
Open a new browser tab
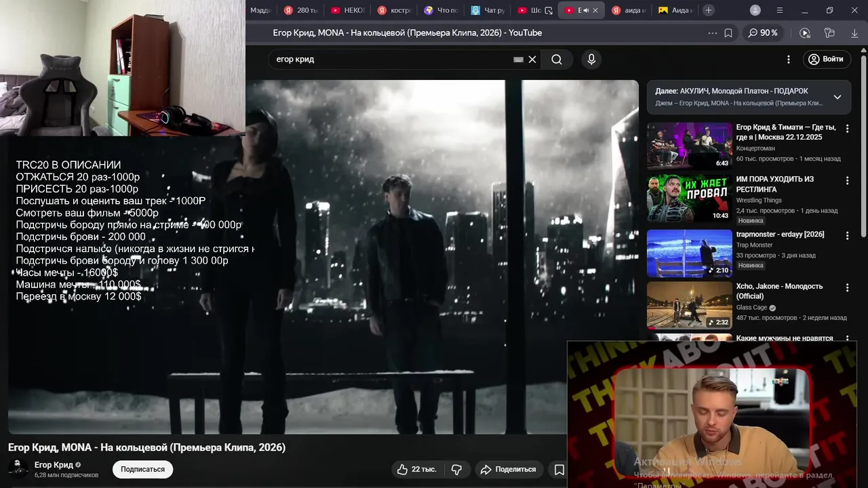tap(708, 10)
